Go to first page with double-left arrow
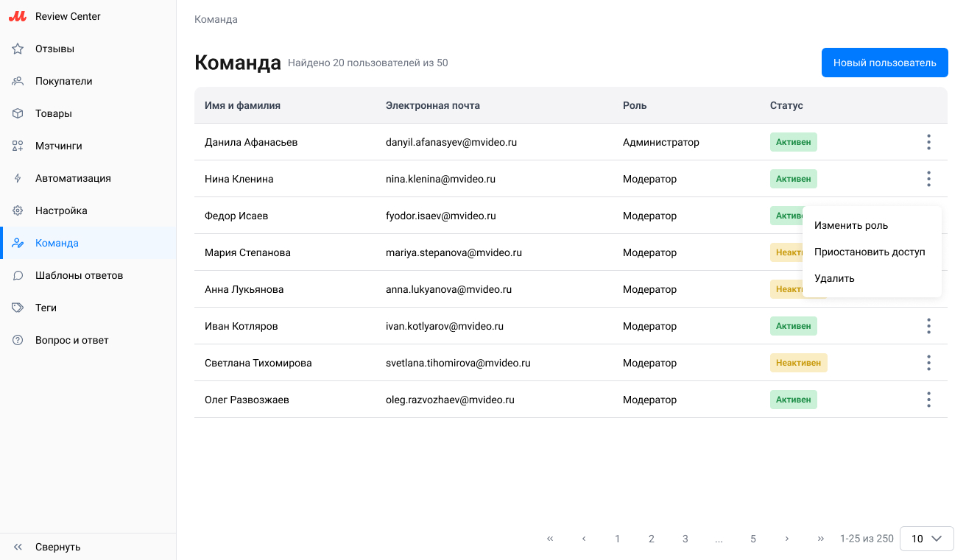This screenshot has width=966, height=560. pyautogui.click(x=550, y=539)
